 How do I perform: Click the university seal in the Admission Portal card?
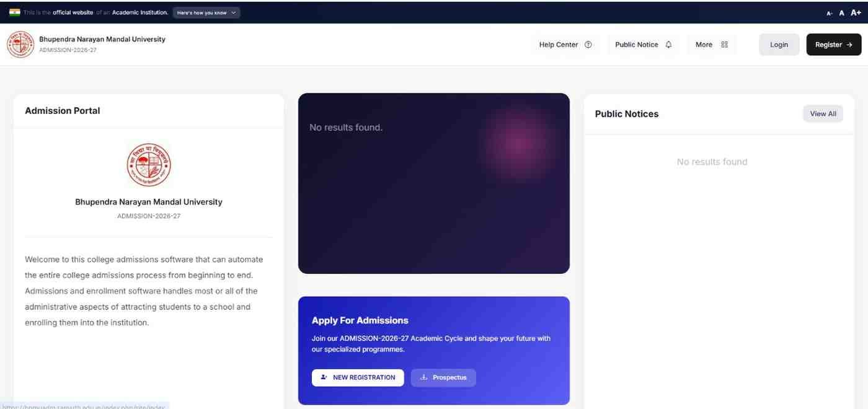(x=149, y=165)
